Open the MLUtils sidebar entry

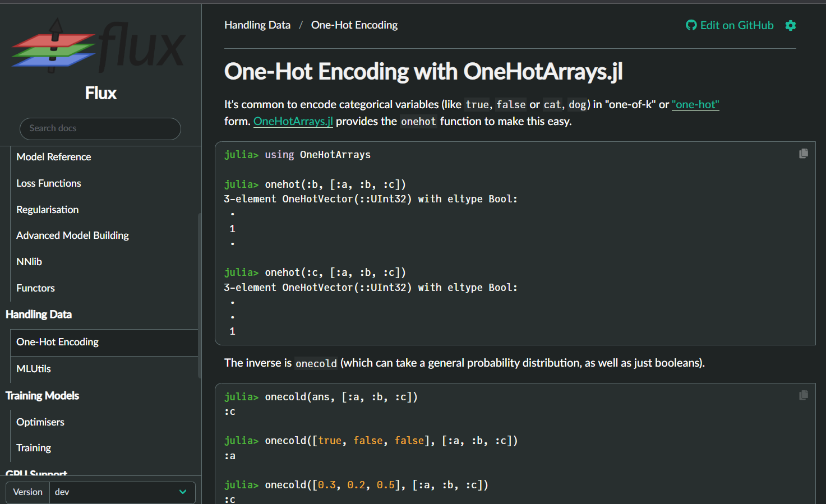[35, 368]
